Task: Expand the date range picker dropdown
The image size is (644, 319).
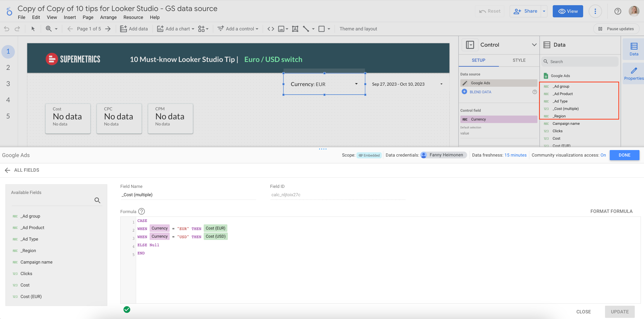Action: 441,84
